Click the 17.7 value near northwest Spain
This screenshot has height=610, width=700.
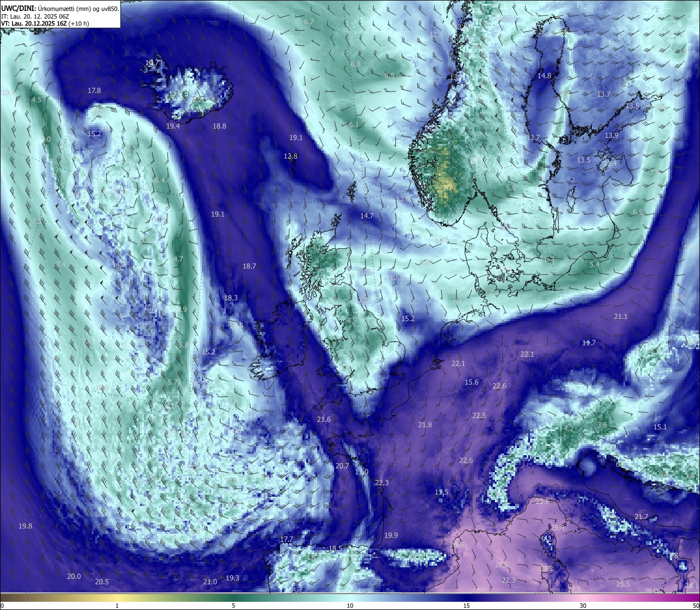287,539
